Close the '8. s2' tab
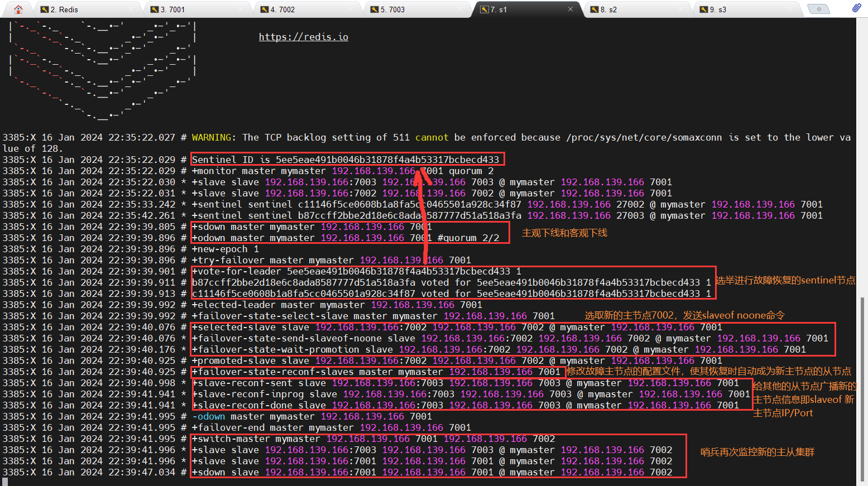The width and height of the screenshot is (868, 486). click(x=680, y=9)
